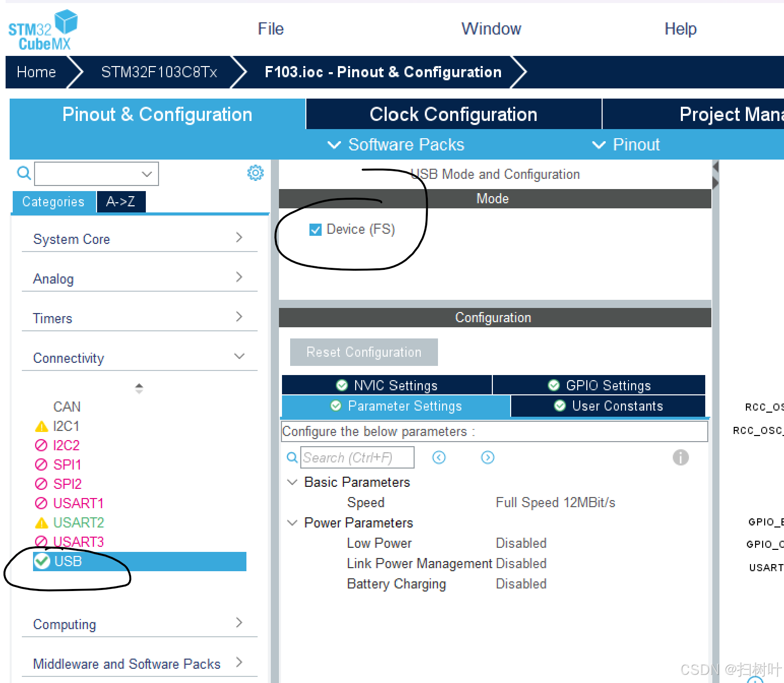
Task: Click User Constants green check icon
Action: click(x=560, y=406)
